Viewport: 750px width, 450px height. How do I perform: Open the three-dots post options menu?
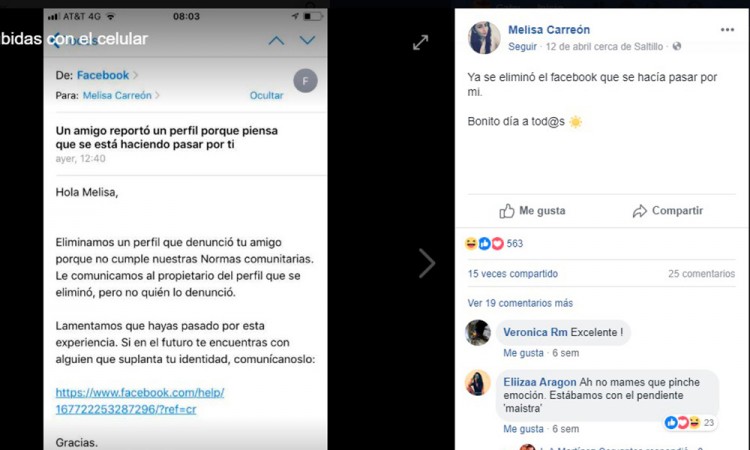coord(727,30)
